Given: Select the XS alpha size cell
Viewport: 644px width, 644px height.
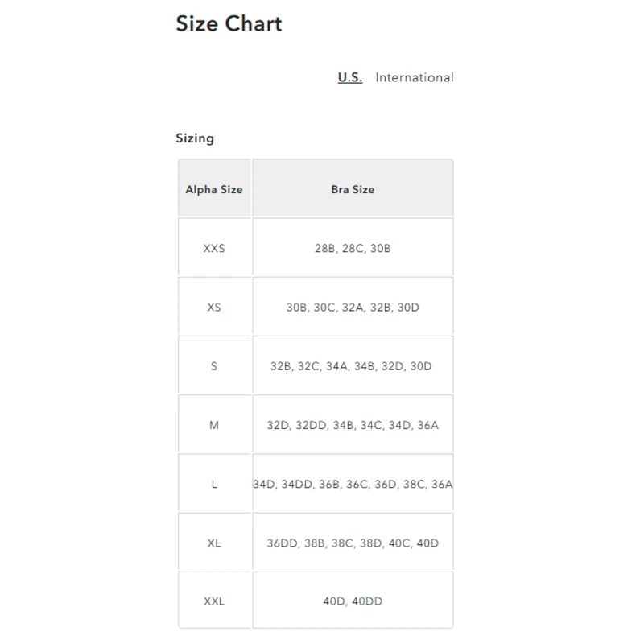Looking at the screenshot, I should (x=214, y=307).
